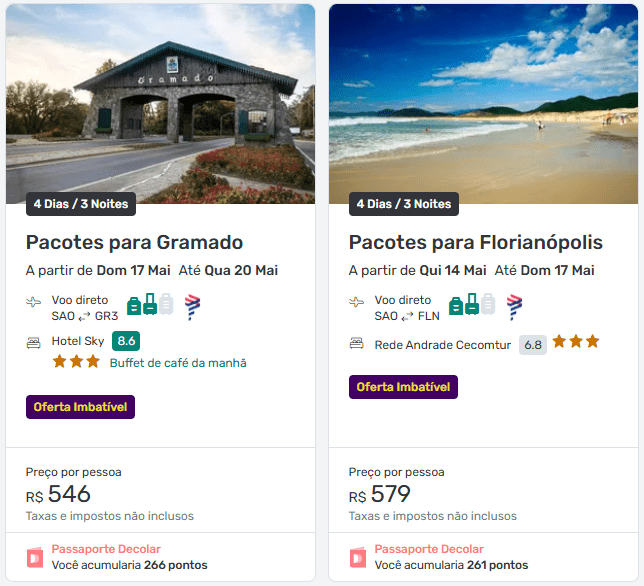The width and height of the screenshot is (644, 586).
Task: Click the R$ 579 price
Action: pyautogui.click(x=382, y=494)
